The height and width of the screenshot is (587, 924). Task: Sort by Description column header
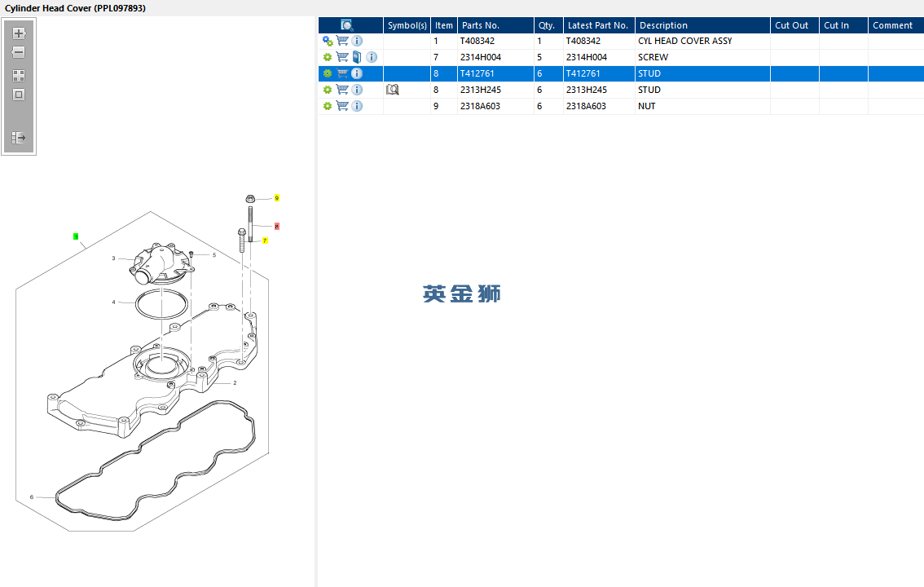tap(702, 25)
